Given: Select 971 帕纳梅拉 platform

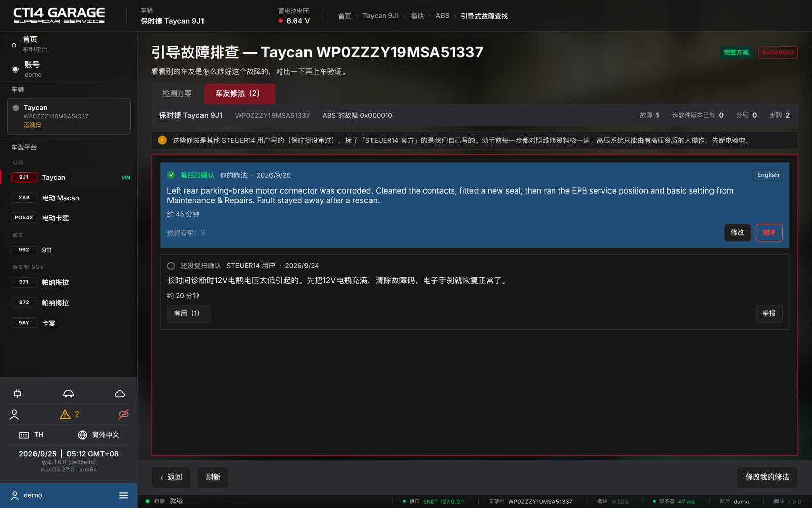Looking at the screenshot, I should pyautogui.click(x=69, y=282).
